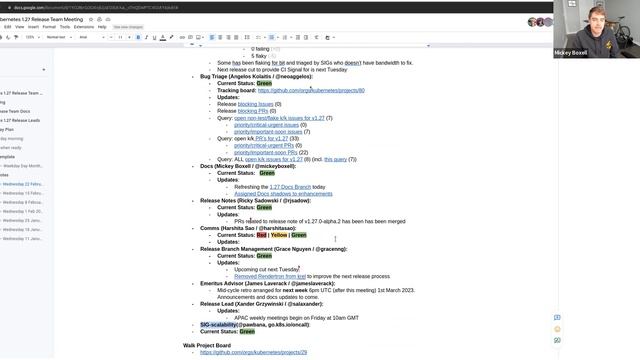Click the input tools icon

(x=327, y=37)
